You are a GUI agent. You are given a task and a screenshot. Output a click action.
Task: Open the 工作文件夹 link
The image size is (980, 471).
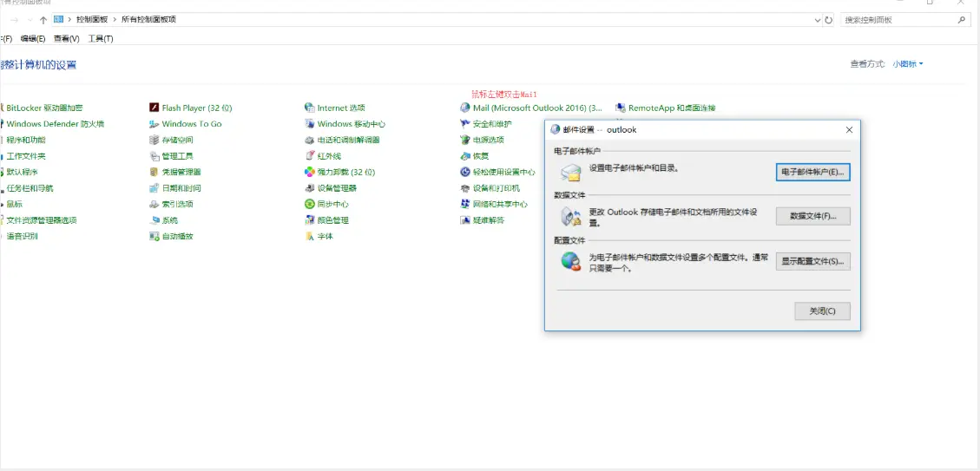[26, 156]
